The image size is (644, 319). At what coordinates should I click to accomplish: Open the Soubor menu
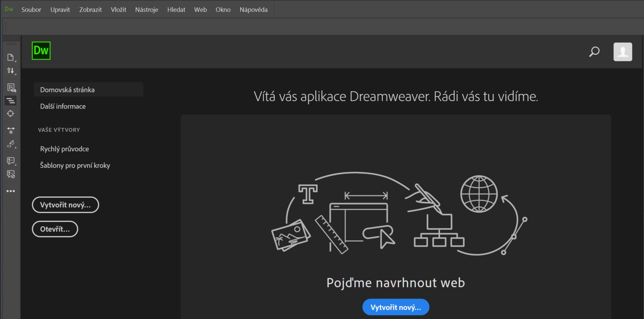coord(31,9)
